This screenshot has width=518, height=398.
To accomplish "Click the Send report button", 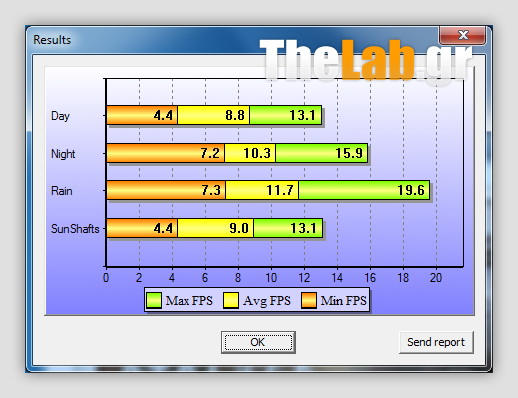I will (x=436, y=342).
